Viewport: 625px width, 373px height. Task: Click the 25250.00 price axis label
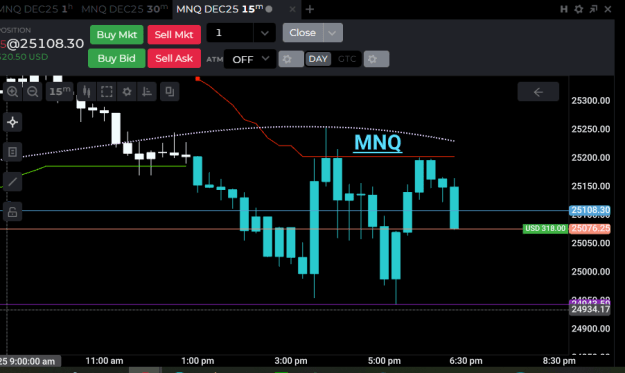pyautogui.click(x=591, y=129)
